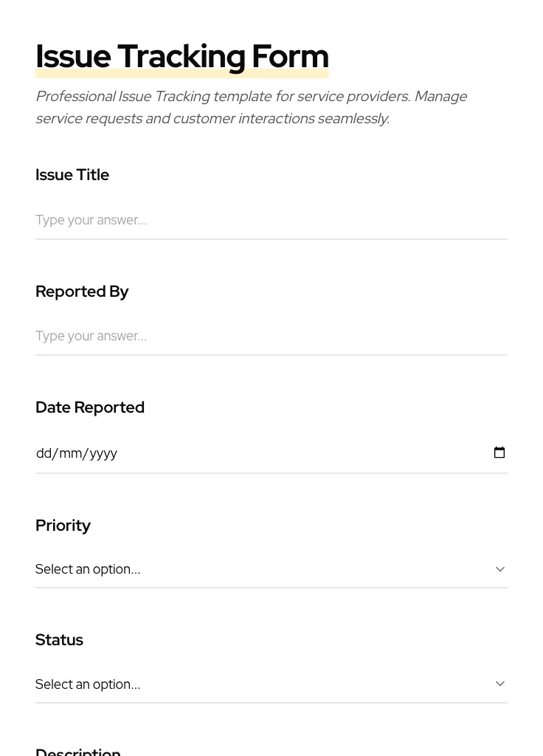This screenshot has width=543, height=756.
Task: Open the Status selection dropdown
Action: pos(271,684)
